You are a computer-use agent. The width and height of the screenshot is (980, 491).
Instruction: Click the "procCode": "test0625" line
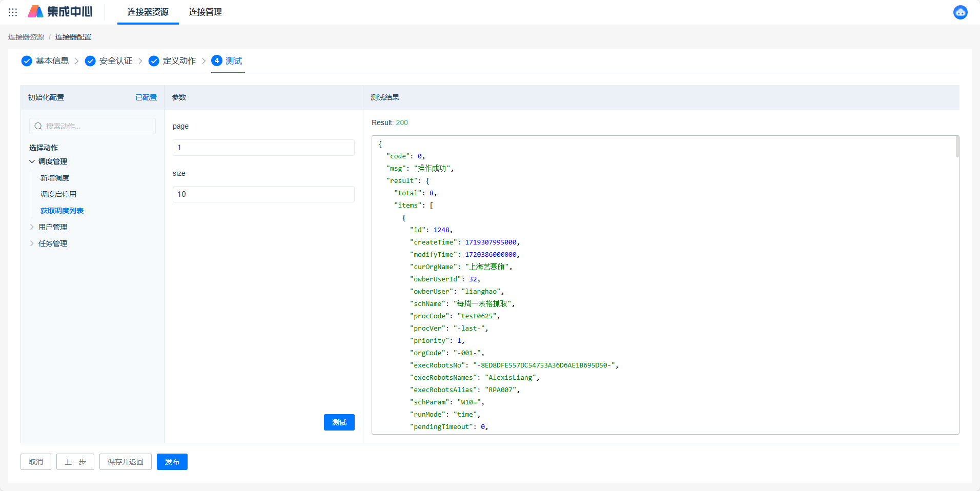click(455, 316)
